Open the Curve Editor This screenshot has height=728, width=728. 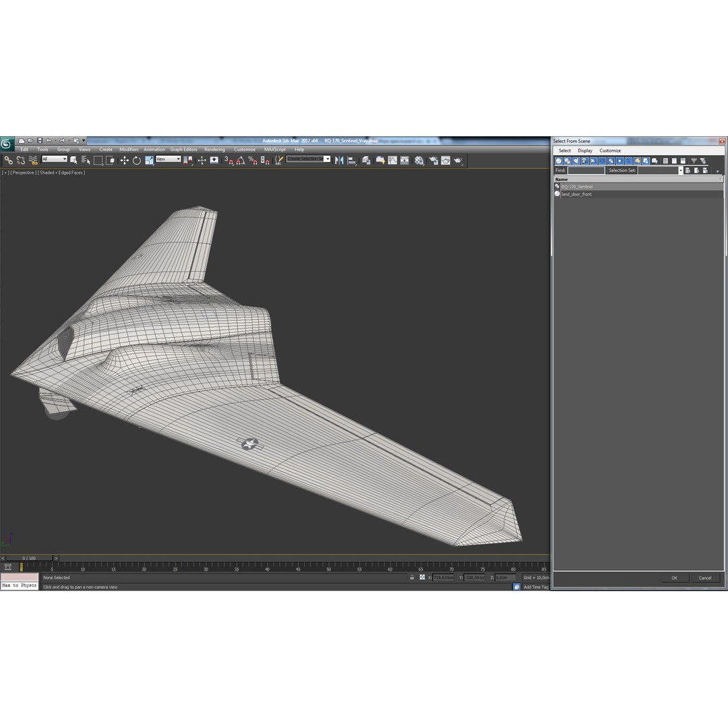[392, 160]
